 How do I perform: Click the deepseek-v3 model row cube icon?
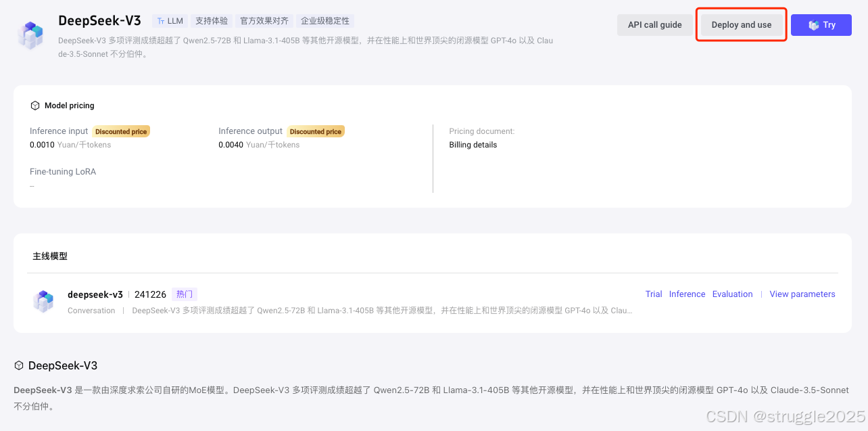[x=43, y=301]
